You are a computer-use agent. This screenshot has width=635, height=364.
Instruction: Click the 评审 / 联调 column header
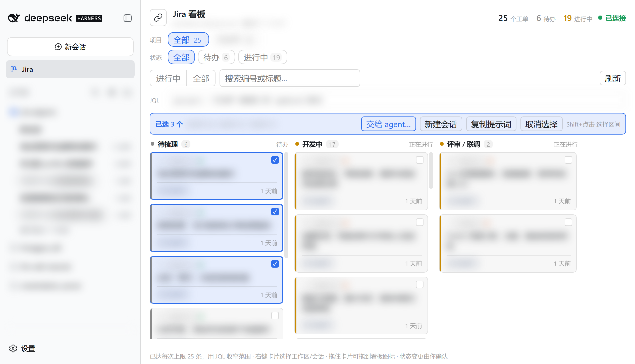508,144
